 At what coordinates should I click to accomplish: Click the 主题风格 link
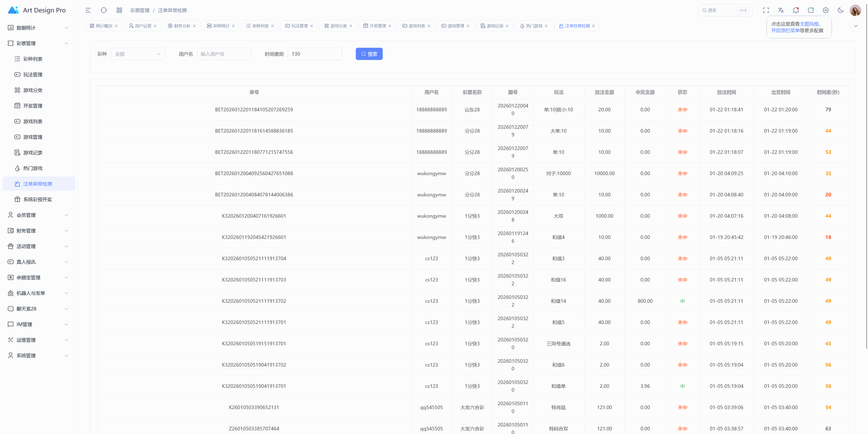click(x=809, y=24)
